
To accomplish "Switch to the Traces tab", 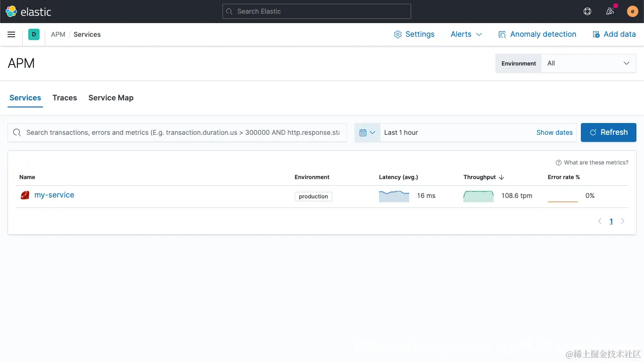I will 65,98.
